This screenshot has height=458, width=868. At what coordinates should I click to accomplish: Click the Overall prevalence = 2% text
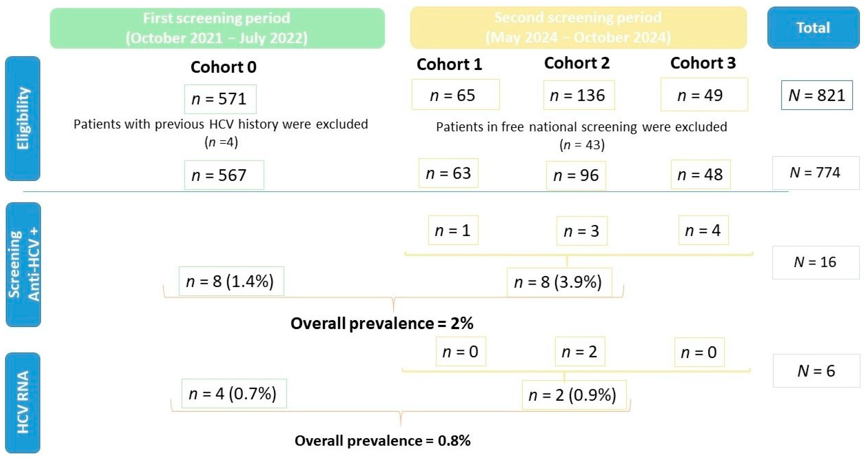[382, 323]
